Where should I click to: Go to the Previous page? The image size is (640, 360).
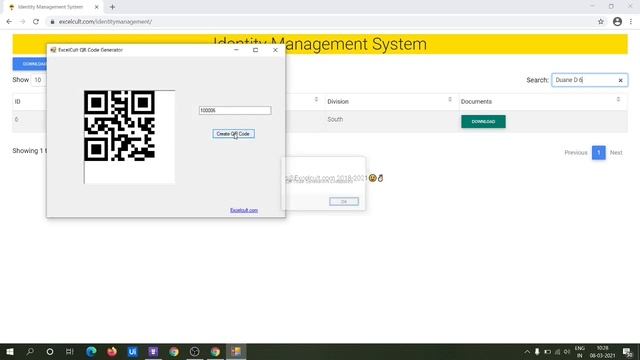[576, 153]
